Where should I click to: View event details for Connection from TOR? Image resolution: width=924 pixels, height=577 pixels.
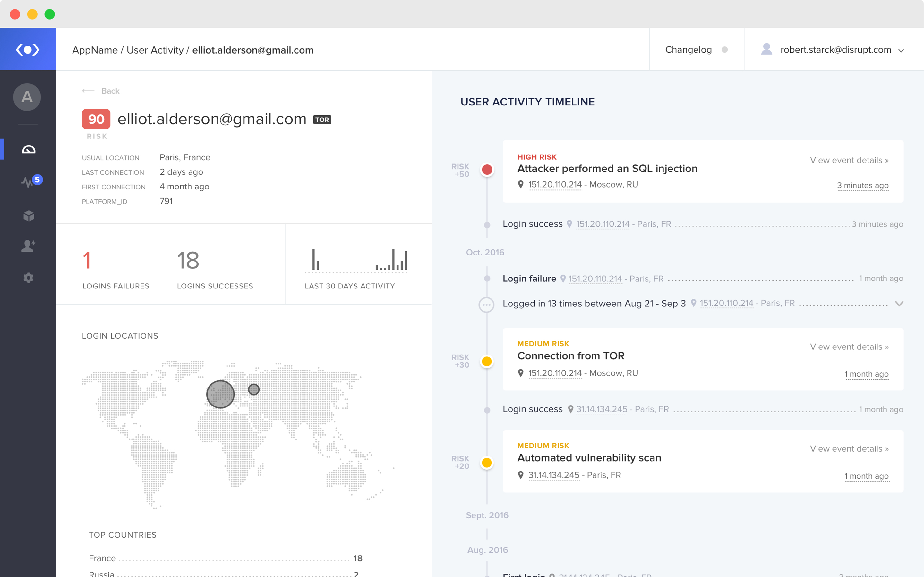pyautogui.click(x=849, y=347)
